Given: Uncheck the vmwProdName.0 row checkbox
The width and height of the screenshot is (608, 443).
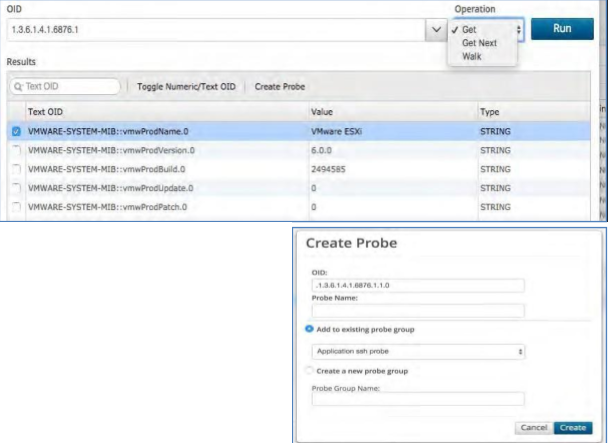Looking at the screenshot, I should [x=15, y=131].
